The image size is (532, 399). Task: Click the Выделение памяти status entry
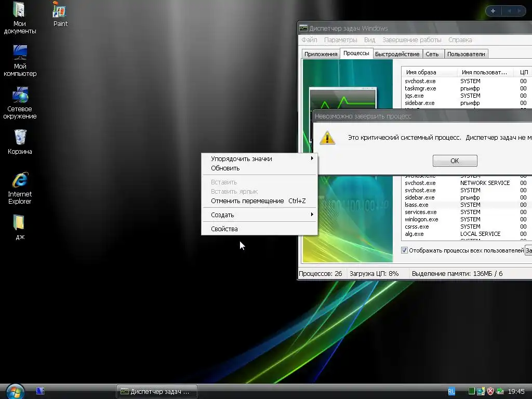tap(457, 273)
